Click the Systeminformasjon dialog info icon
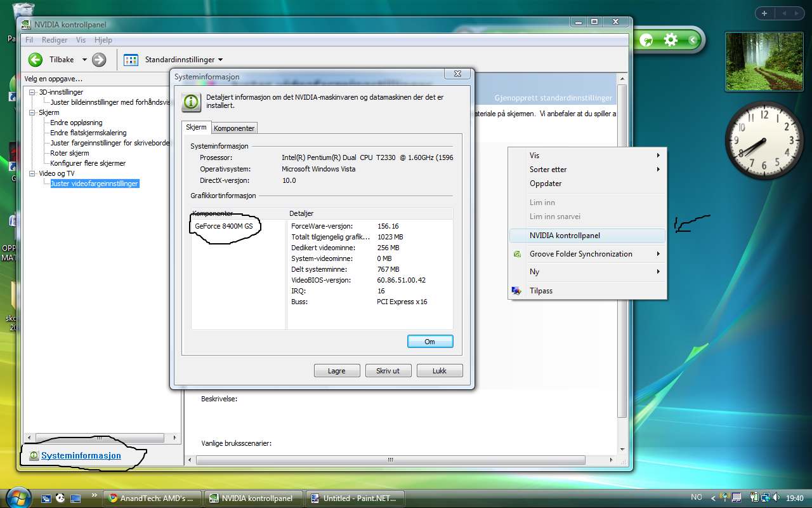 point(192,102)
